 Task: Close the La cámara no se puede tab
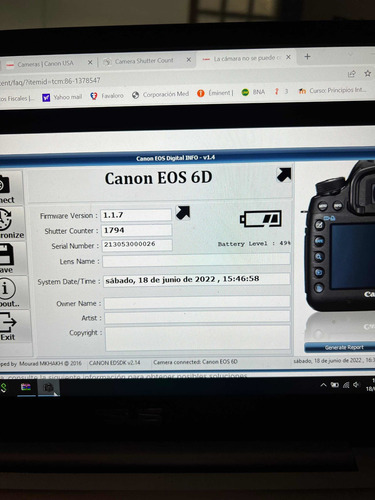[289, 57]
